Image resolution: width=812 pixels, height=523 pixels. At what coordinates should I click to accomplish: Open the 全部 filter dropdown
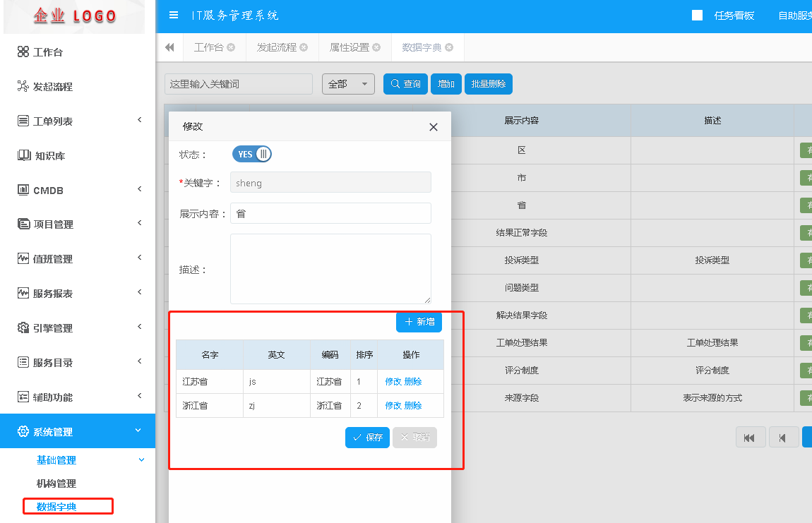coord(348,84)
